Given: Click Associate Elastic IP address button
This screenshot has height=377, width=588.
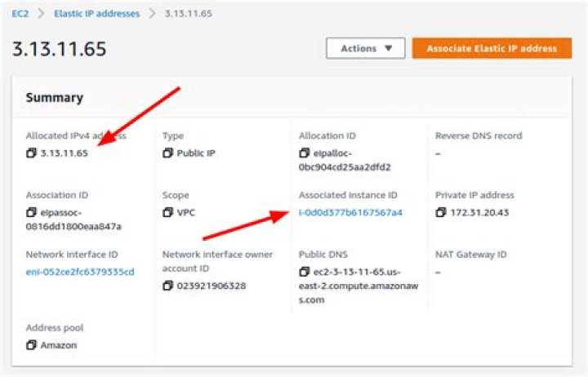Looking at the screenshot, I should point(492,48).
